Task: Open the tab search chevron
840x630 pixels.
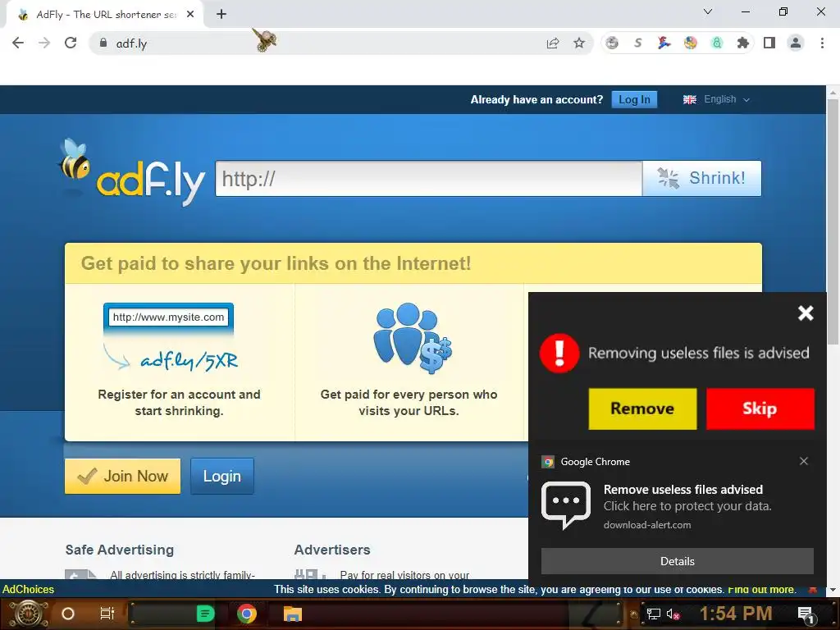Action: [708, 11]
